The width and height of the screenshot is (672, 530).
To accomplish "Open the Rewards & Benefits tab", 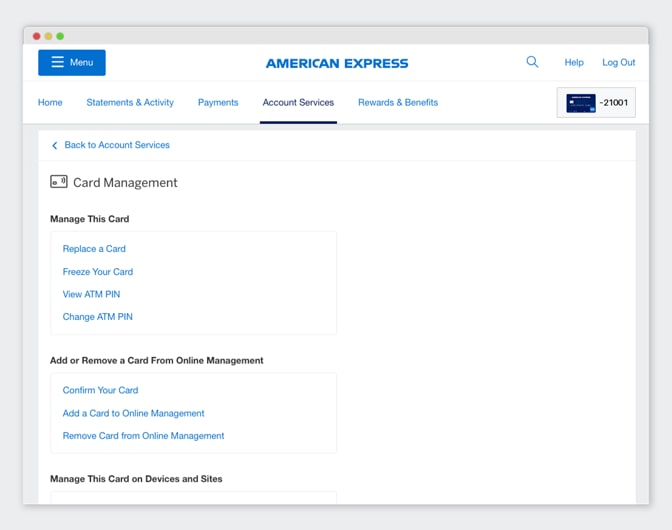I will pyautogui.click(x=398, y=102).
